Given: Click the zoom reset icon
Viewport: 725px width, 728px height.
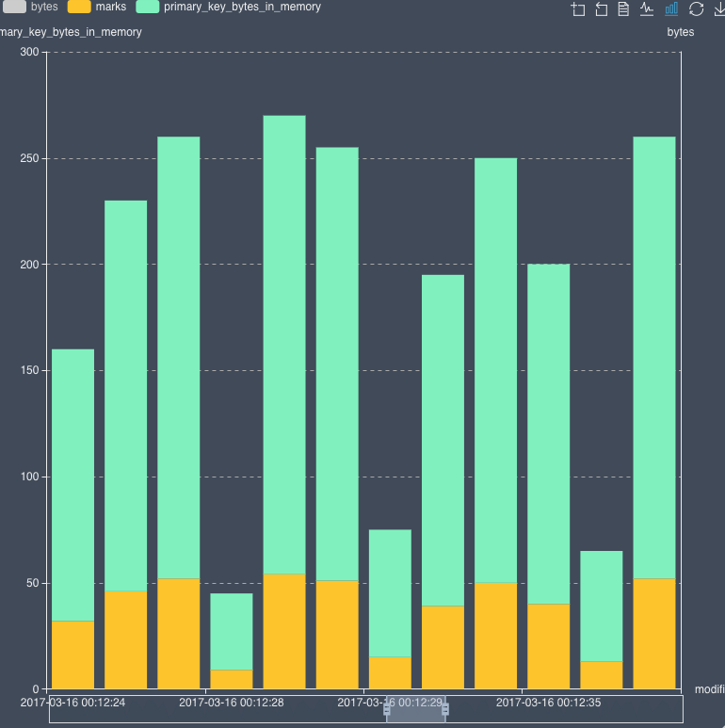Looking at the screenshot, I should tap(602, 9).
